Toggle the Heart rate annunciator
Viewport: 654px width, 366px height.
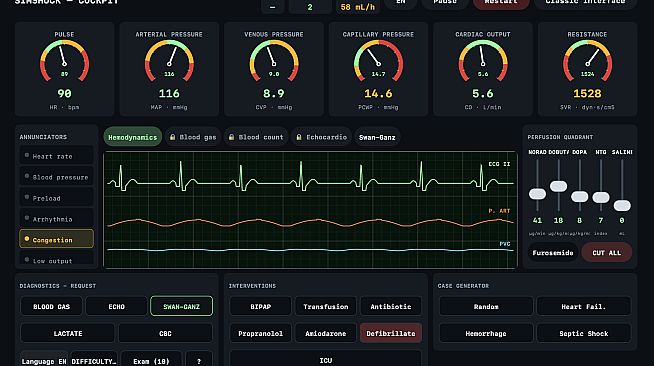(x=56, y=155)
